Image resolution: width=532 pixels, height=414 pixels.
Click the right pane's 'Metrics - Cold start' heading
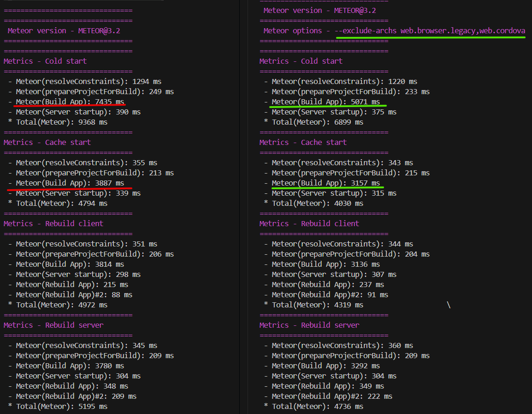tap(301, 61)
